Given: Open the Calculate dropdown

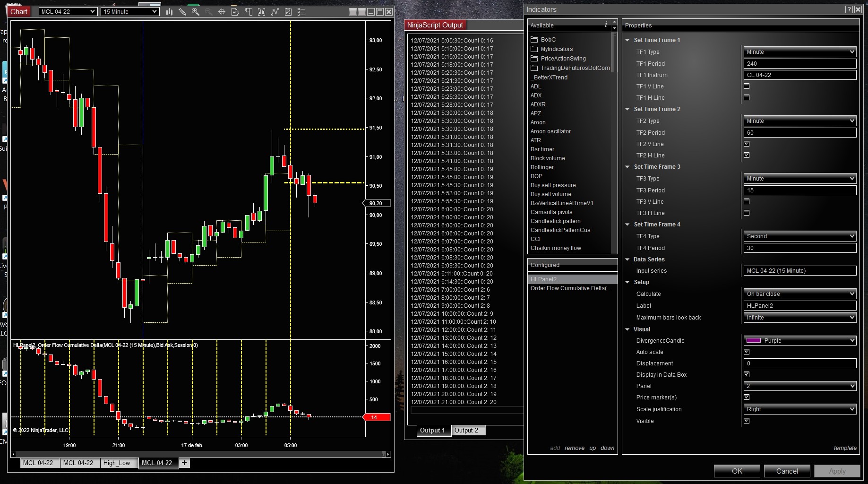Looking at the screenshot, I should pyautogui.click(x=800, y=294).
